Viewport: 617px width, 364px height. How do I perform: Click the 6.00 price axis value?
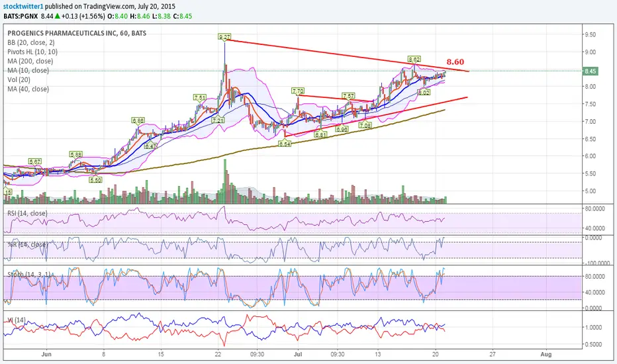(591, 156)
